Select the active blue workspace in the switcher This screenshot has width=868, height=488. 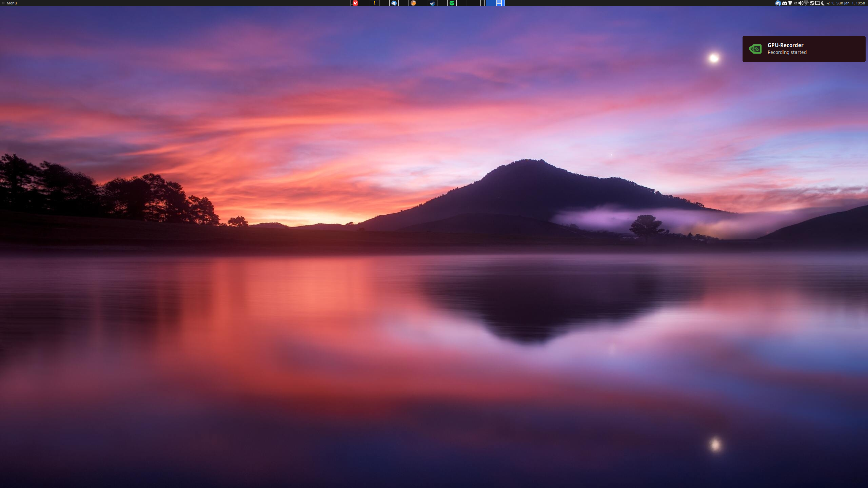pos(491,3)
